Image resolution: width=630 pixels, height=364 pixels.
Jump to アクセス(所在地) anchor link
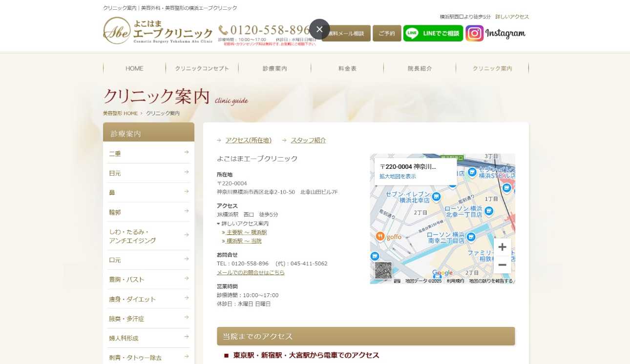point(248,141)
